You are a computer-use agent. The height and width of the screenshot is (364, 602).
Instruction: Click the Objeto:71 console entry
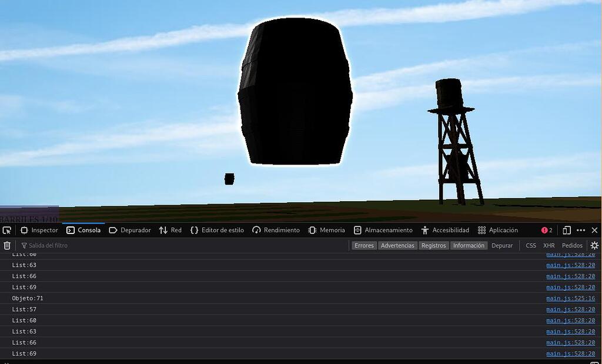coord(28,298)
